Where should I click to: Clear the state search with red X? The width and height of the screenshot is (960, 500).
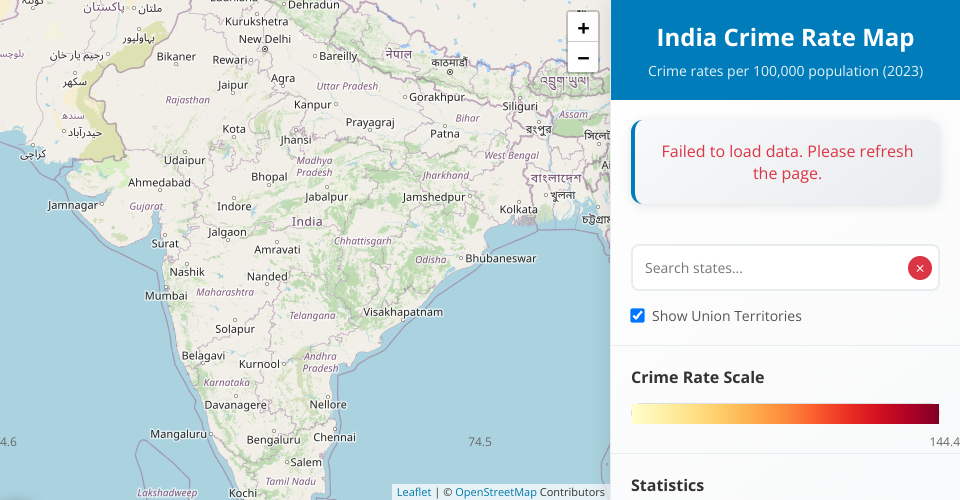(x=919, y=268)
